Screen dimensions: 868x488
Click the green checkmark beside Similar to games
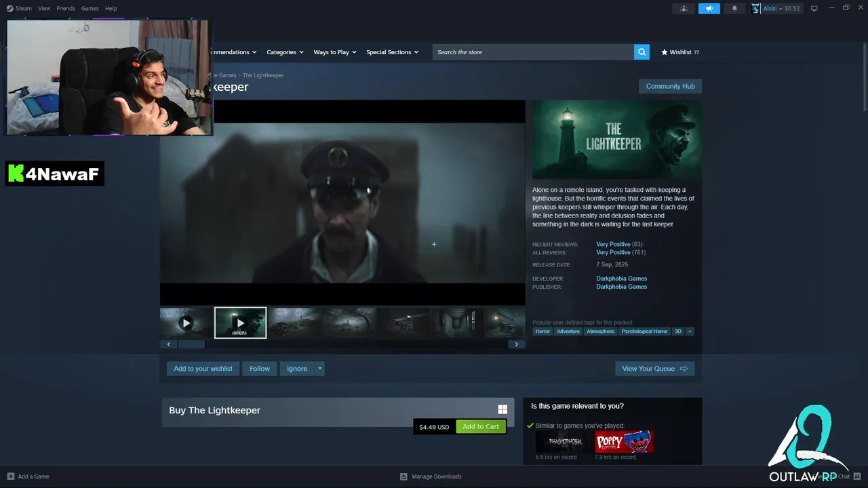click(530, 426)
